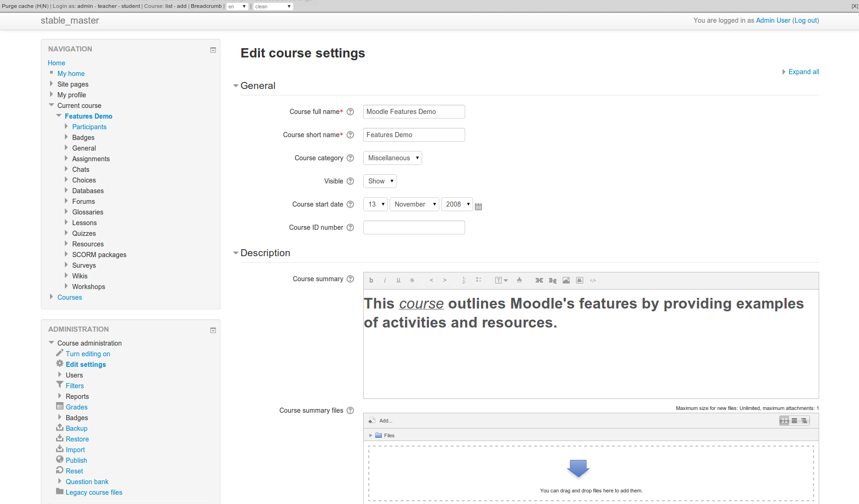The height and width of the screenshot is (504, 859).
Task: Click the outdent (<) editor button
Action: click(431, 280)
